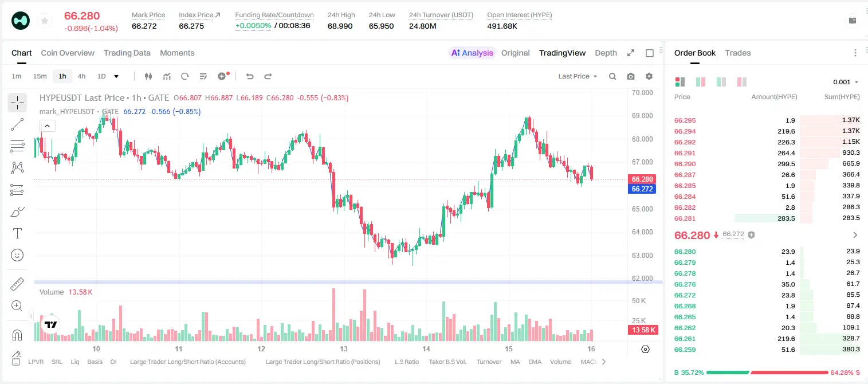868x384 pixels.
Task: Expand the Last Price type dropdown
Action: point(578,76)
